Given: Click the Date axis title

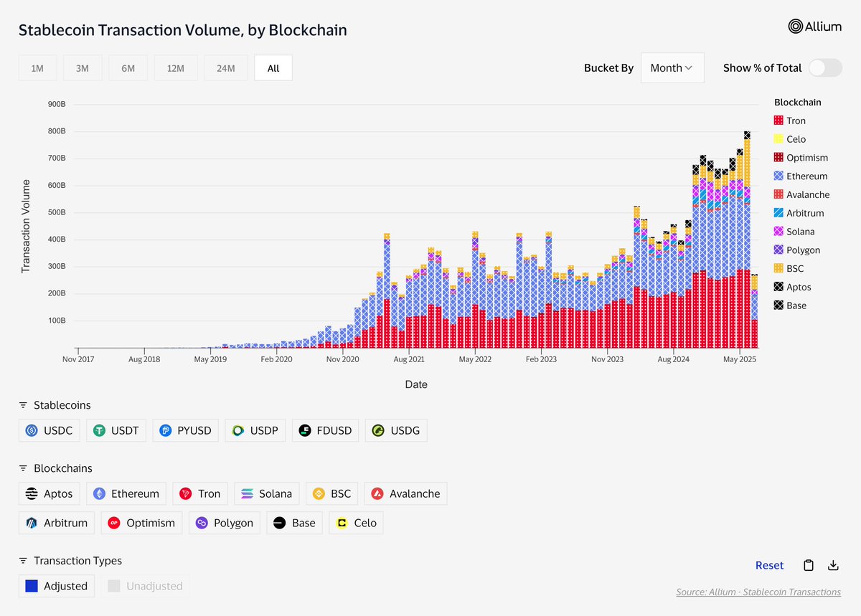Looking at the screenshot, I should tap(415, 384).
